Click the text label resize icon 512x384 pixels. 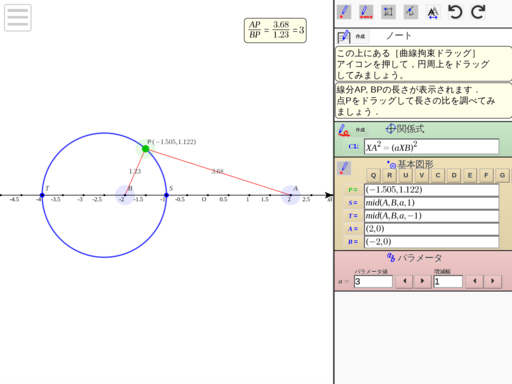(433, 12)
